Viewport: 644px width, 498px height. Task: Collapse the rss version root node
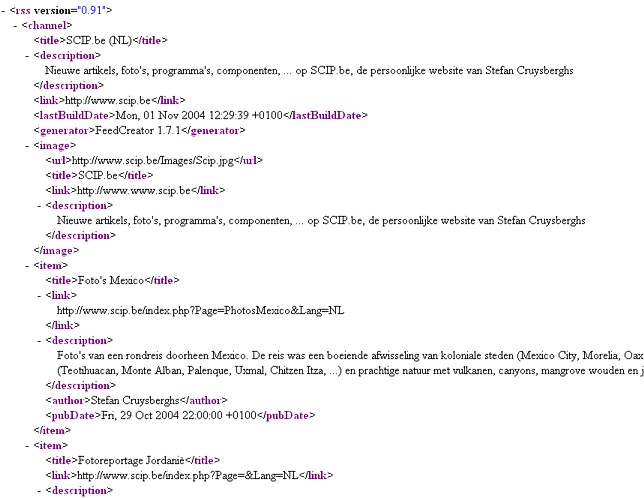pyautogui.click(x=3, y=11)
